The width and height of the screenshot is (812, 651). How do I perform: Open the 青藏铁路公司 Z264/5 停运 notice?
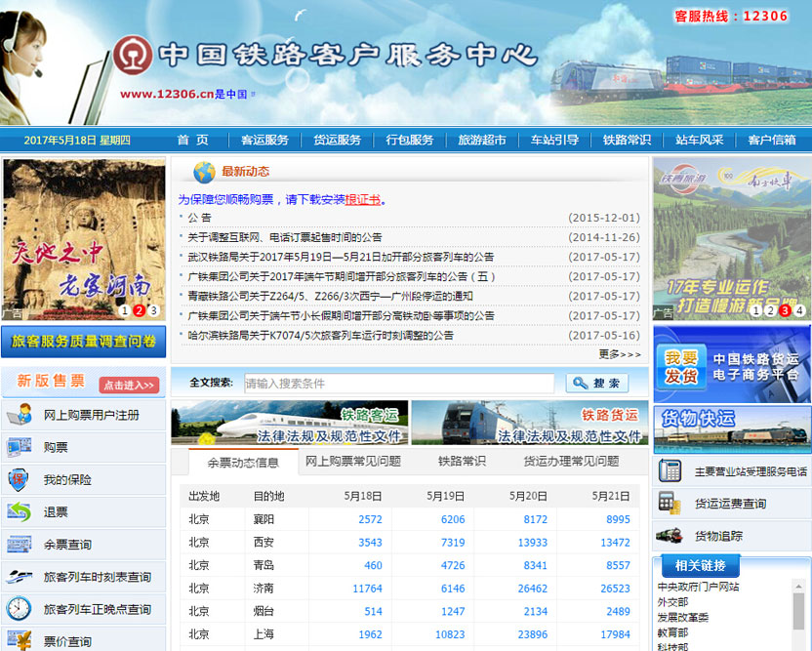tap(331, 297)
